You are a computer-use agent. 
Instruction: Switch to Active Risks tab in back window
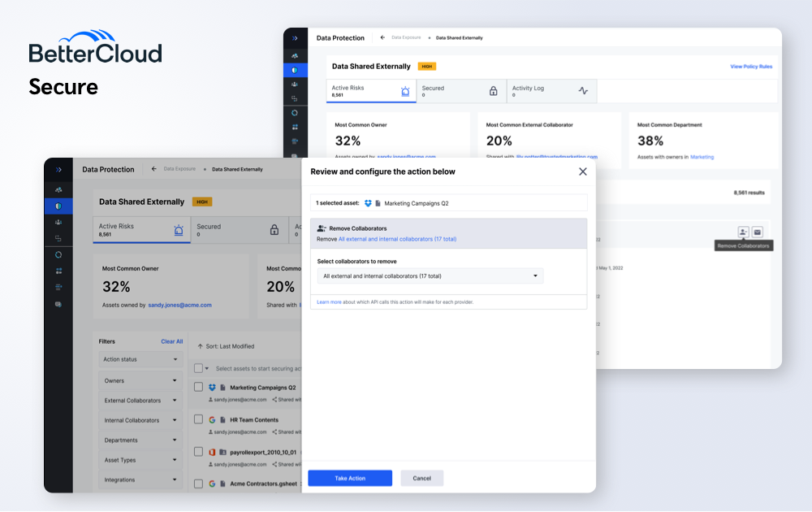point(371,91)
